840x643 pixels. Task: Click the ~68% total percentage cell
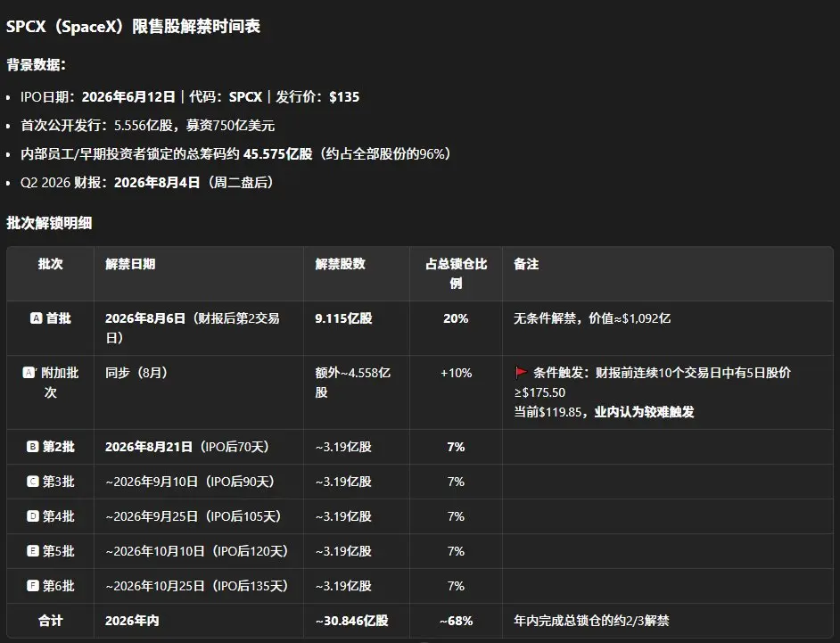pos(456,621)
